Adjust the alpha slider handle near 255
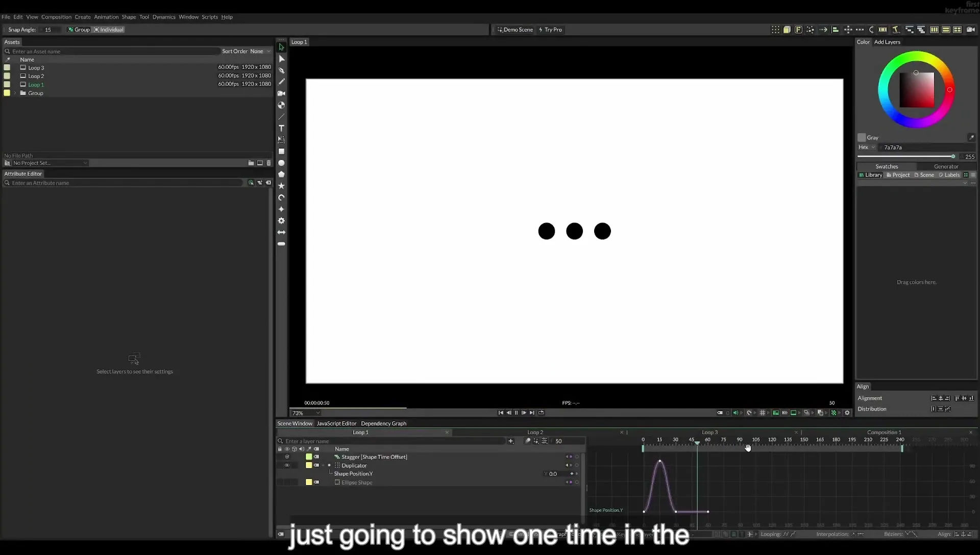Screen dimensions: 980x555 pyautogui.click(x=953, y=157)
